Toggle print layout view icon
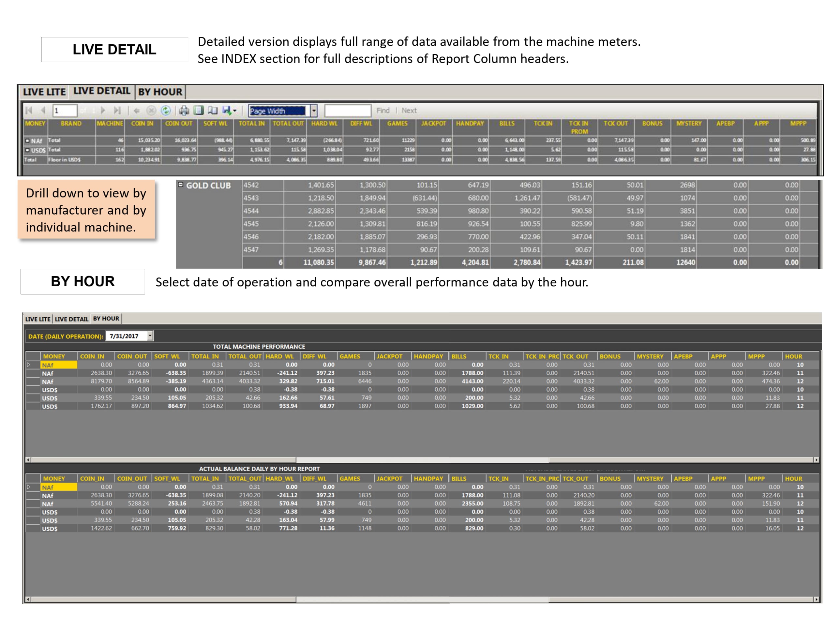 [x=199, y=111]
